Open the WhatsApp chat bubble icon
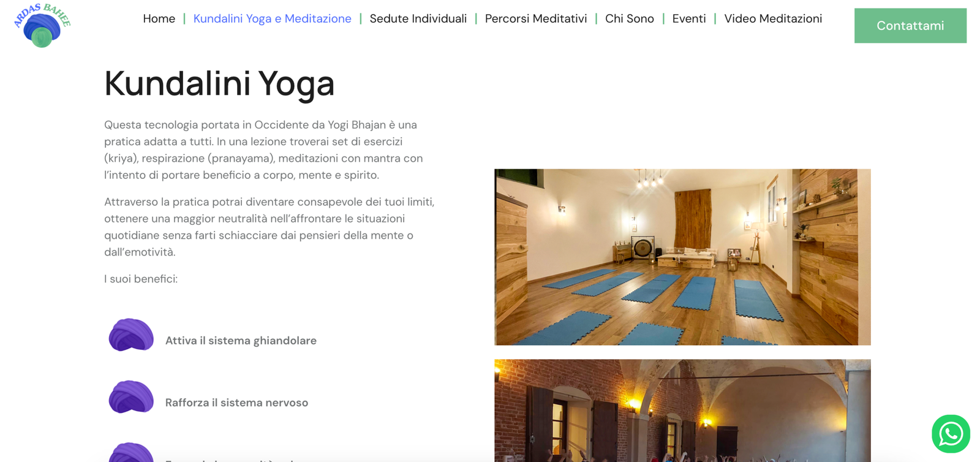The image size is (980, 462). (951, 434)
